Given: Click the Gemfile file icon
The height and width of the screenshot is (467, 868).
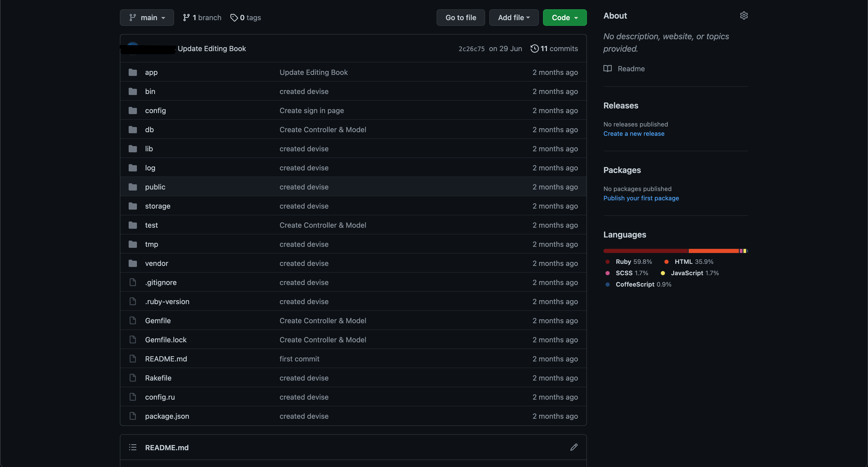Looking at the screenshot, I should pyautogui.click(x=133, y=321).
